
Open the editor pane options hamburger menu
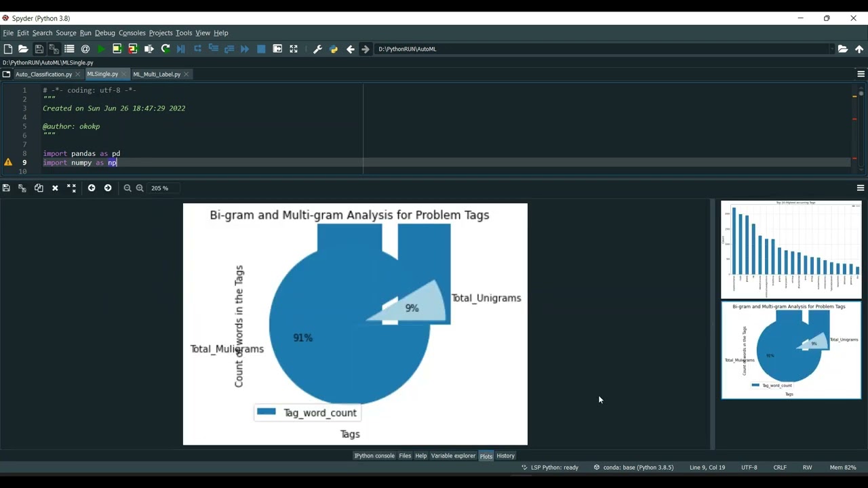pyautogui.click(x=861, y=74)
